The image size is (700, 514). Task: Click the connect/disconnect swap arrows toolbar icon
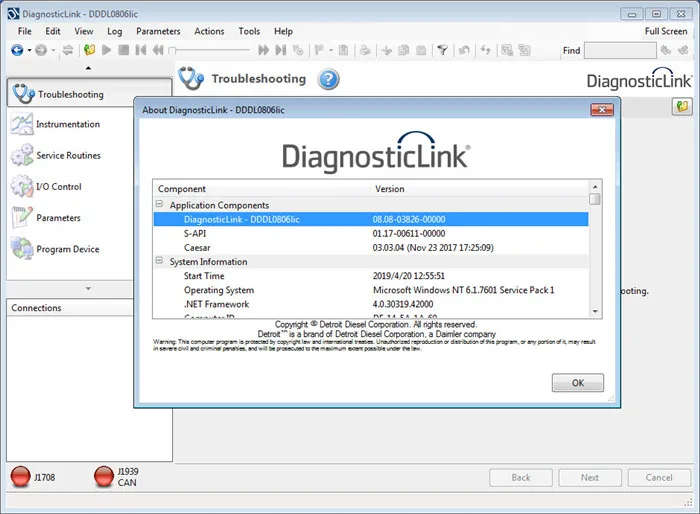67,50
